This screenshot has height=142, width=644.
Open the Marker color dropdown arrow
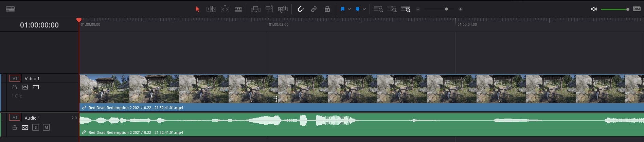point(364,9)
